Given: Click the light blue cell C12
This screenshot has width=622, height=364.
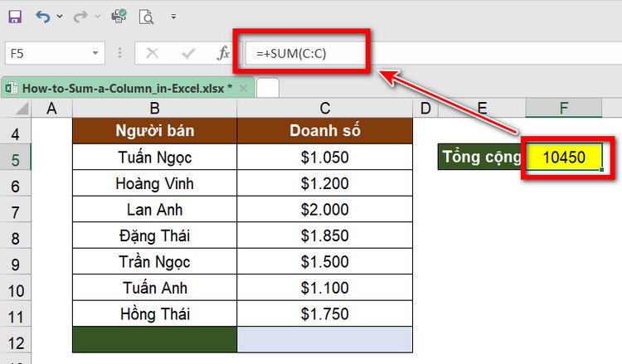Looking at the screenshot, I should coord(325,339).
